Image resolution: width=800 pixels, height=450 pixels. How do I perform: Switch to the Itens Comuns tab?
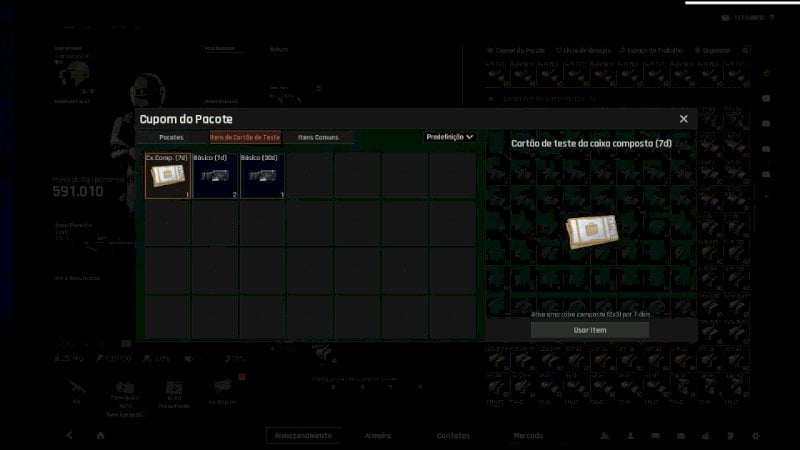(318, 137)
